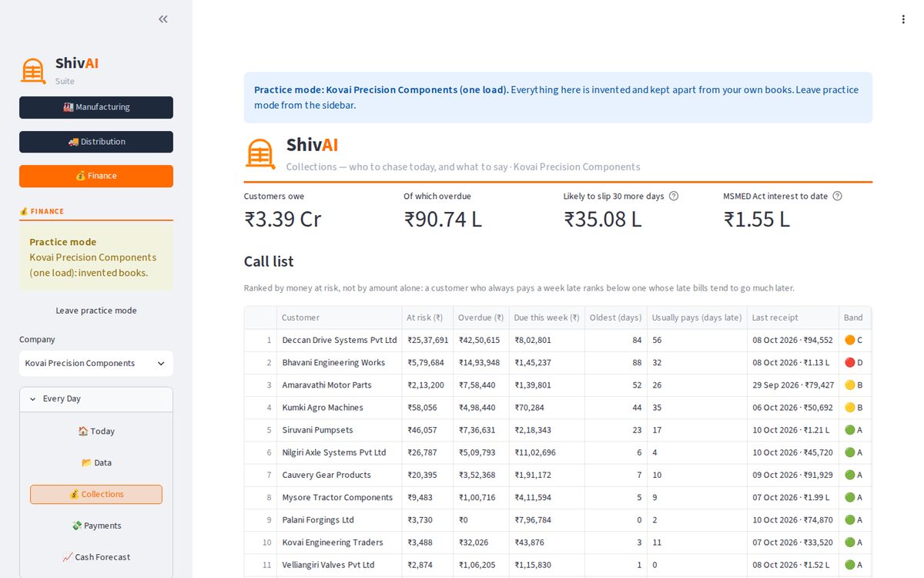Show help for Likely to slip metric
The height and width of the screenshot is (578, 924).
pyautogui.click(x=674, y=196)
